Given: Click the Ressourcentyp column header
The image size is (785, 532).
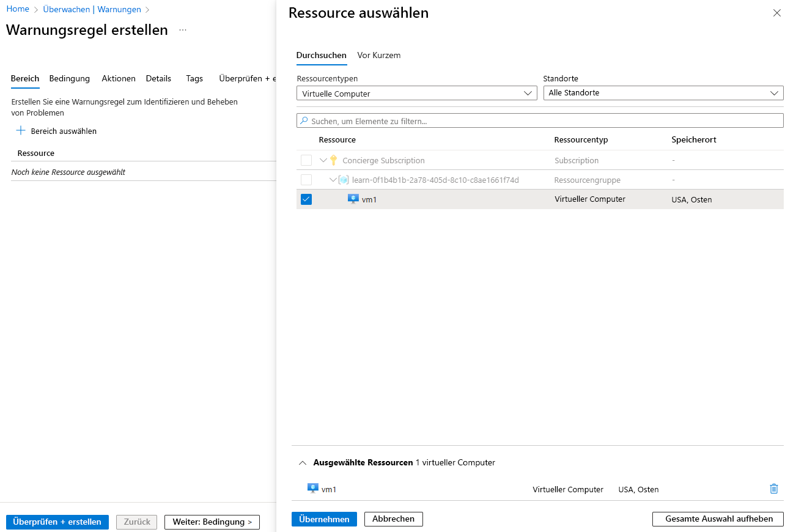Looking at the screenshot, I should point(581,139).
